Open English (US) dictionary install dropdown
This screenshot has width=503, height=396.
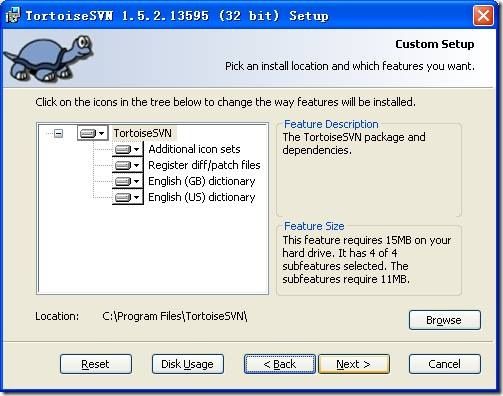coord(128,197)
